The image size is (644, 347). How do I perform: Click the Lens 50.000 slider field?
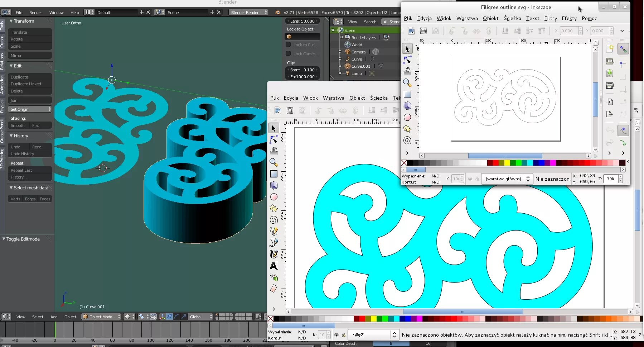[x=302, y=21]
